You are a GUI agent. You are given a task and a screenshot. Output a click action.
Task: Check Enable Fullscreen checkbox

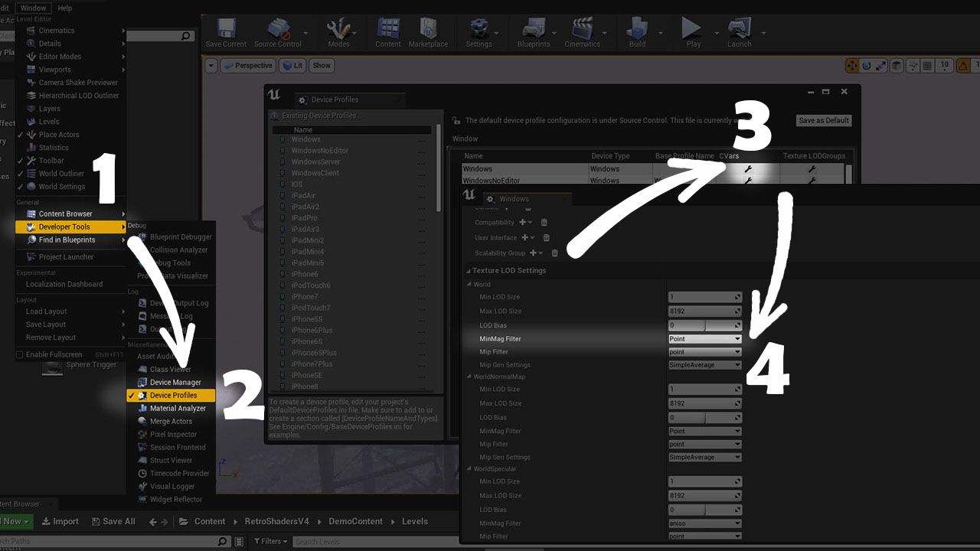(x=20, y=354)
